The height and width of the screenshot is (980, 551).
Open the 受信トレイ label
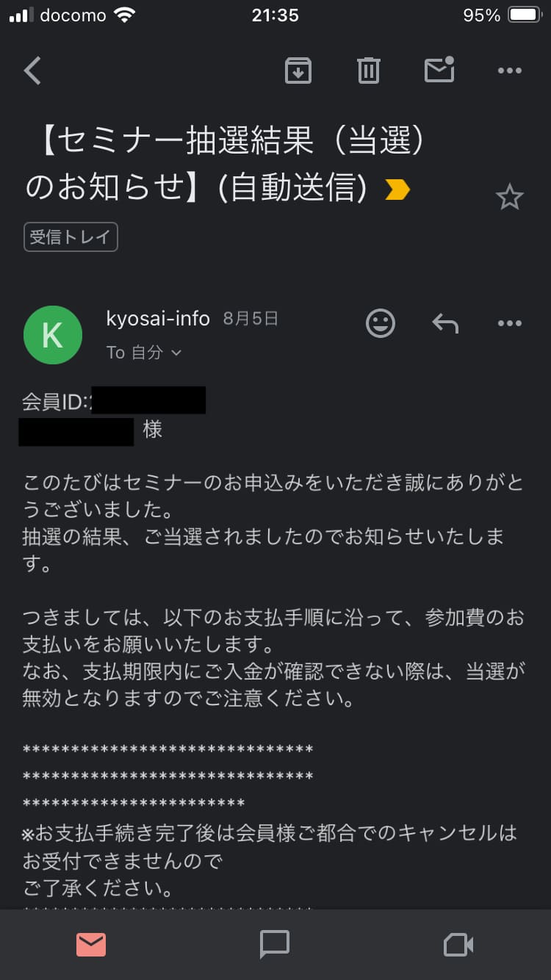(71, 237)
